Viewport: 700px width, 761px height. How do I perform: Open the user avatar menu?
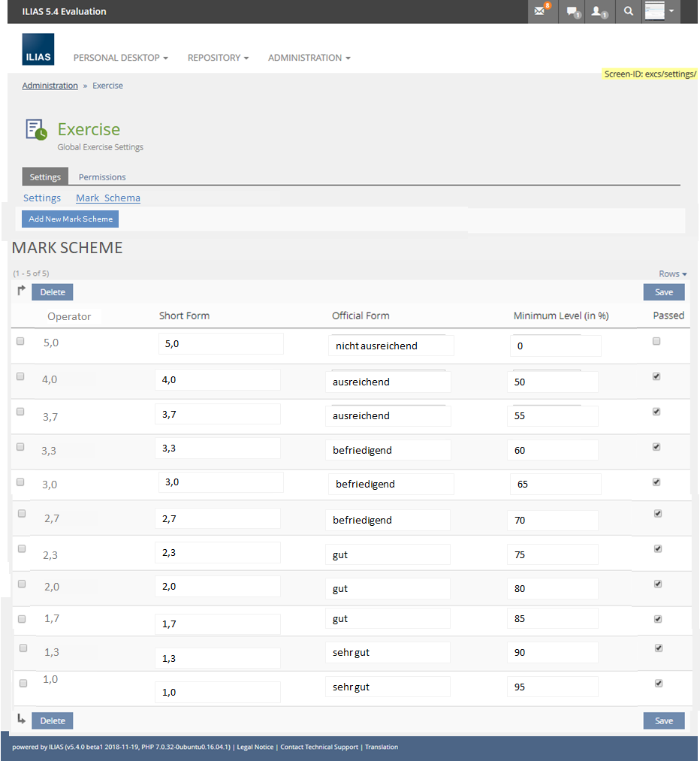coord(659,11)
